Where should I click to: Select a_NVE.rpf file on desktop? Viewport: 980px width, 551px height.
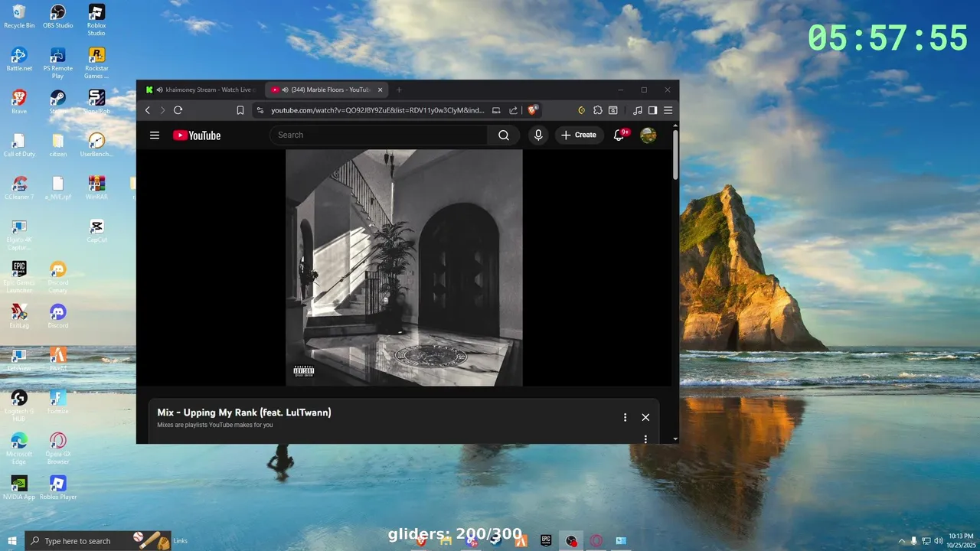(x=58, y=187)
